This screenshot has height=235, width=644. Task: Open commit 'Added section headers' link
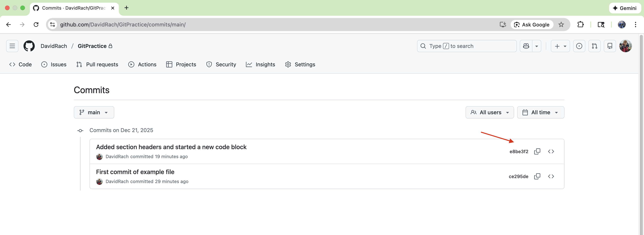point(171,147)
